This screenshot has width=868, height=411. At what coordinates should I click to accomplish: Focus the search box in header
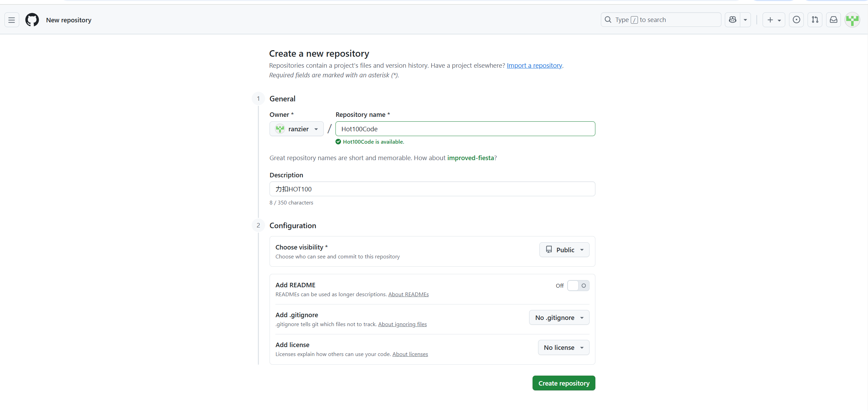661,20
